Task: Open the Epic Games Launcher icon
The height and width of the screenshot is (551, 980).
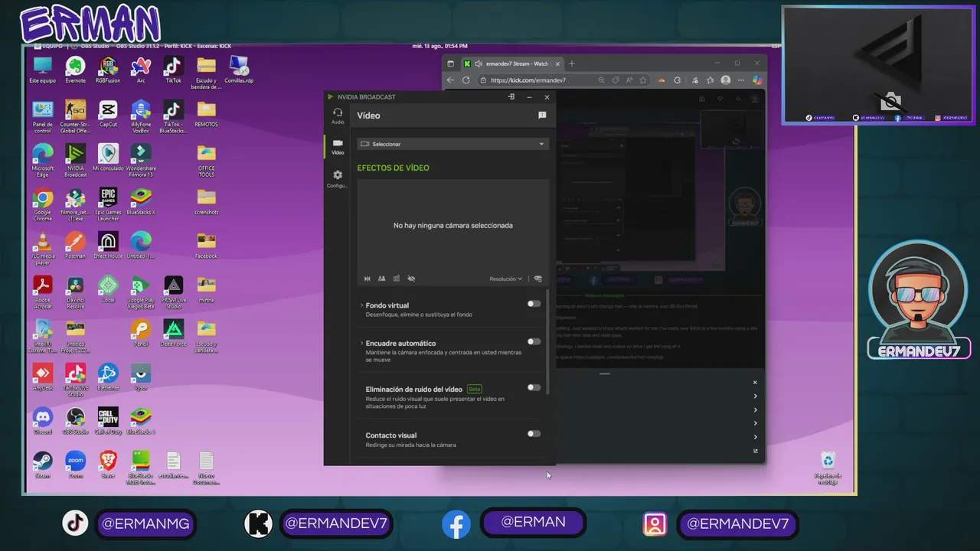Action: (x=108, y=204)
